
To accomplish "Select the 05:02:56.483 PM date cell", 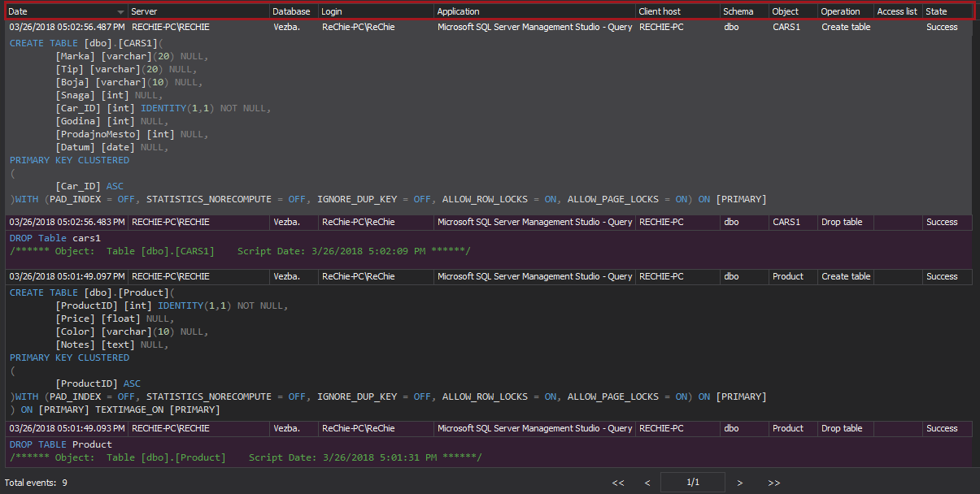I will click(x=67, y=222).
